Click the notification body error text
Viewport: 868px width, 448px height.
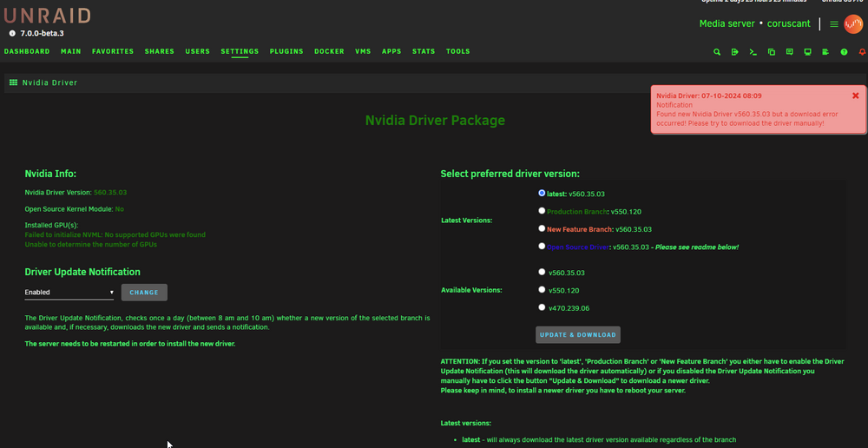[747, 118]
